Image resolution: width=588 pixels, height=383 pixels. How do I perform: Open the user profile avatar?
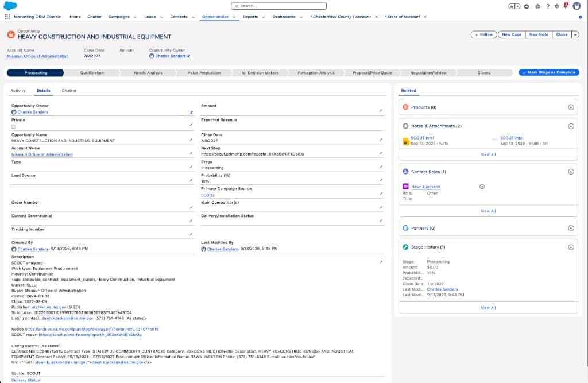[x=577, y=6]
